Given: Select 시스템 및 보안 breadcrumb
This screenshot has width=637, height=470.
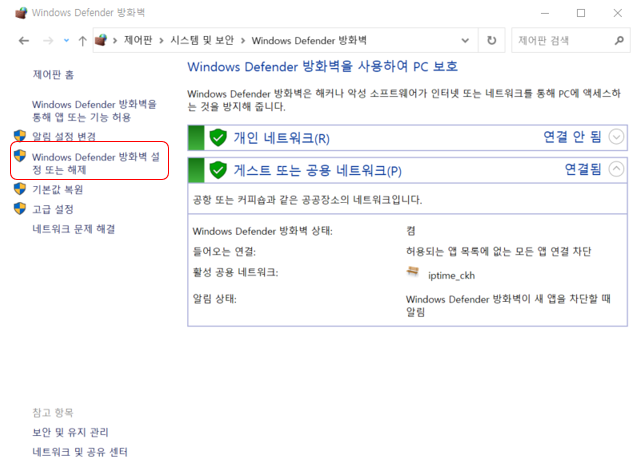Looking at the screenshot, I should [202, 40].
